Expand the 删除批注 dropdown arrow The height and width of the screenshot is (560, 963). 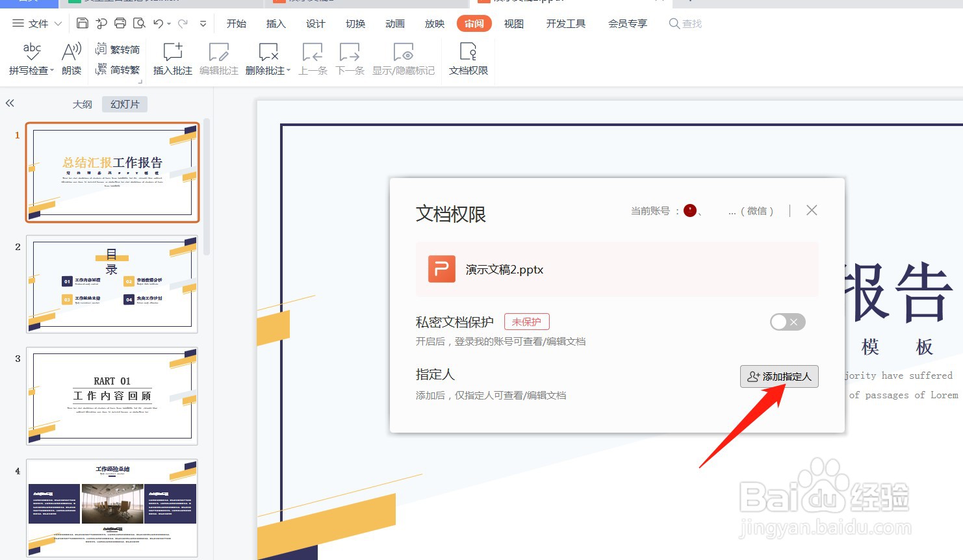point(289,70)
